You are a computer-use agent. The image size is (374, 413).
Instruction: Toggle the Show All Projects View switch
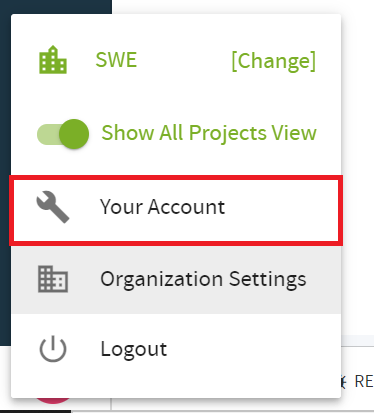63,134
